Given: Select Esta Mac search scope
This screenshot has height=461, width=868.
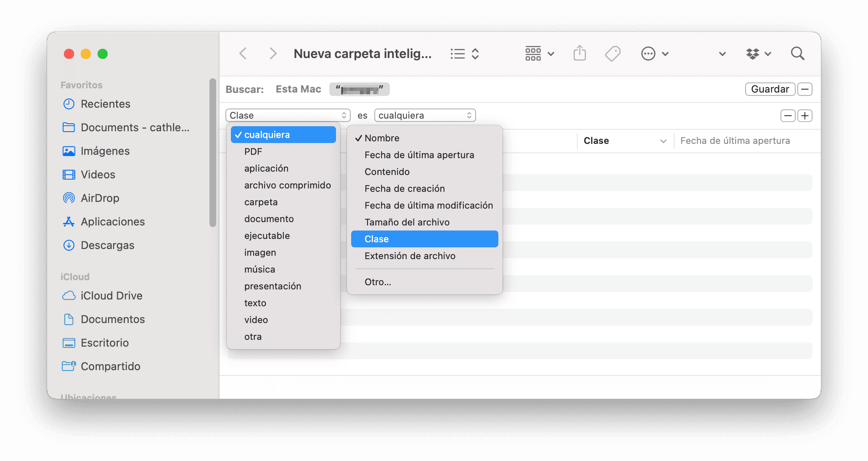Looking at the screenshot, I should (298, 89).
